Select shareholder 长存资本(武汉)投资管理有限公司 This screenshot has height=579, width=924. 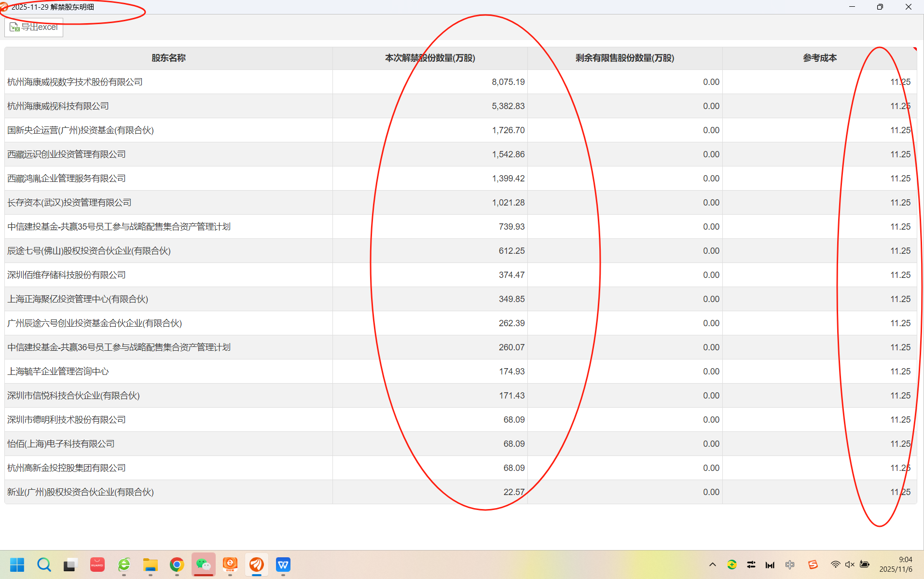69,203
